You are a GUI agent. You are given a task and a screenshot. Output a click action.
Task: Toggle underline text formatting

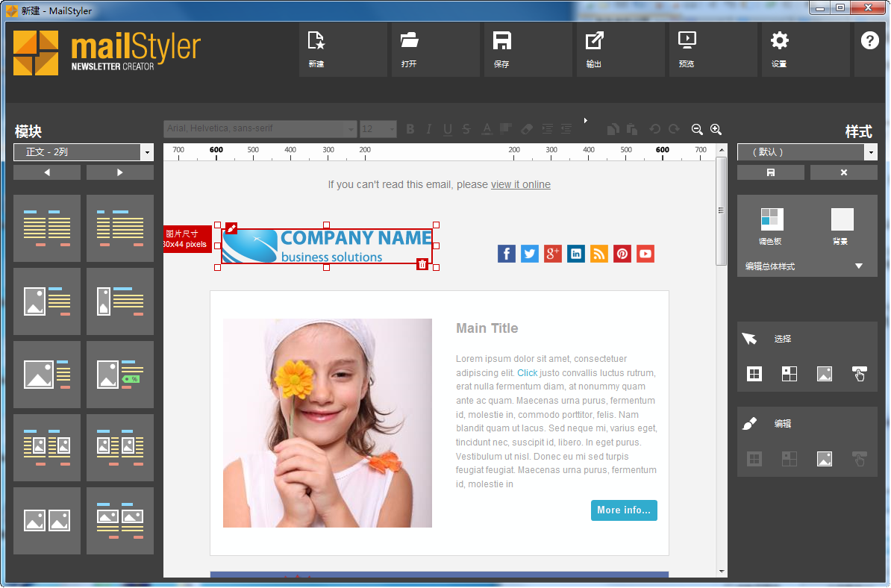pyautogui.click(x=447, y=129)
